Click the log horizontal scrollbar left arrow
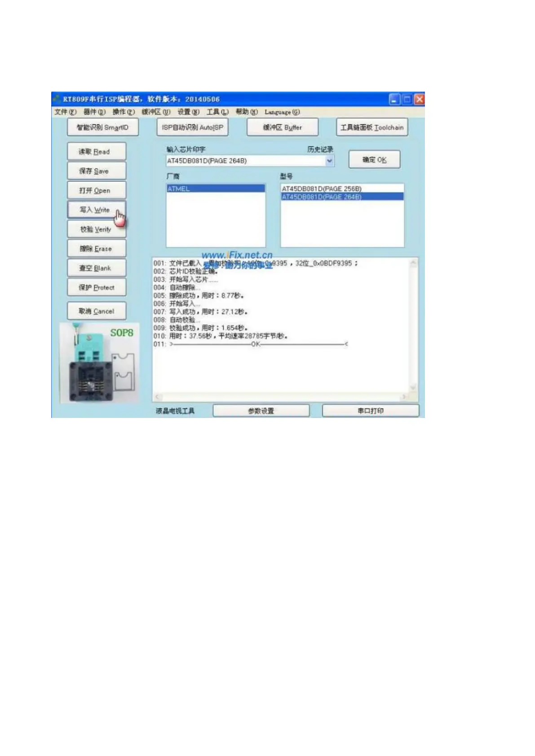The image size is (535, 756). pyautogui.click(x=158, y=397)
